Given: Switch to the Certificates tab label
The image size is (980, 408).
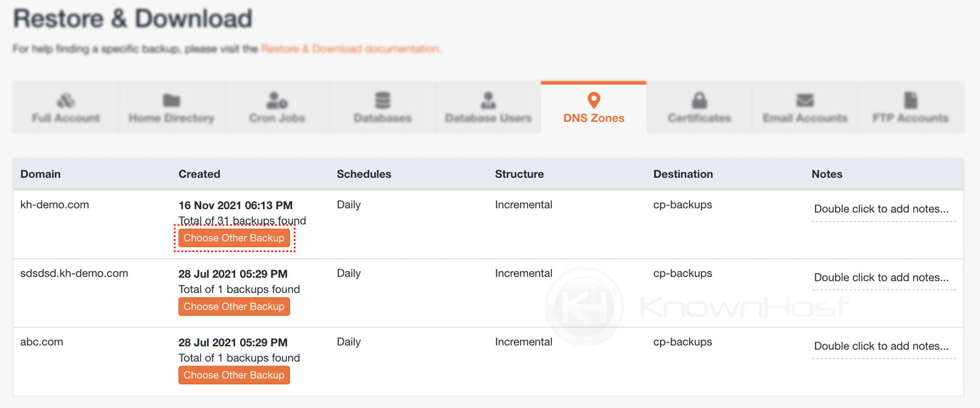Looking at the screenshot, I should pos(699,118).
